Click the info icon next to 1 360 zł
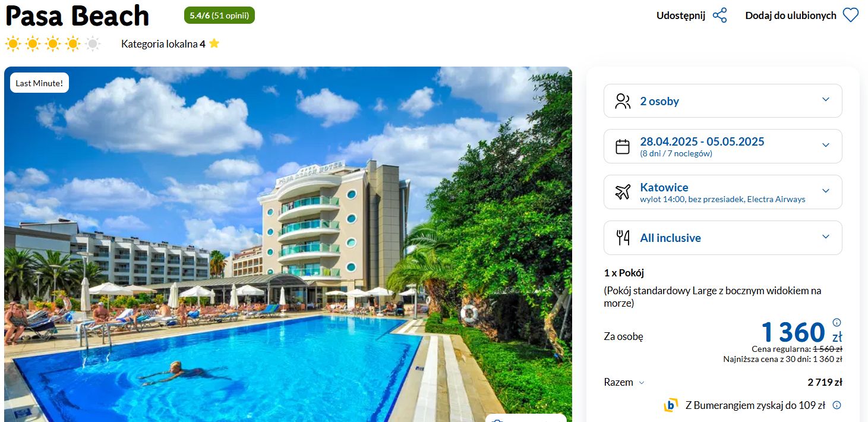 (x=837, y=322)
